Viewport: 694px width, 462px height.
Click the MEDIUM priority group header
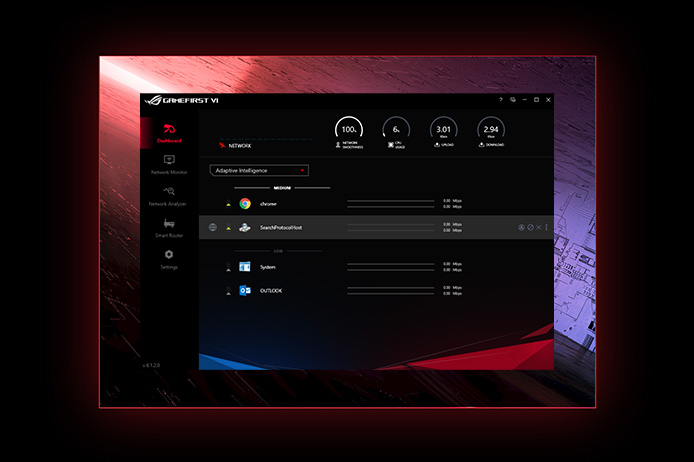[x=282, y=188]
